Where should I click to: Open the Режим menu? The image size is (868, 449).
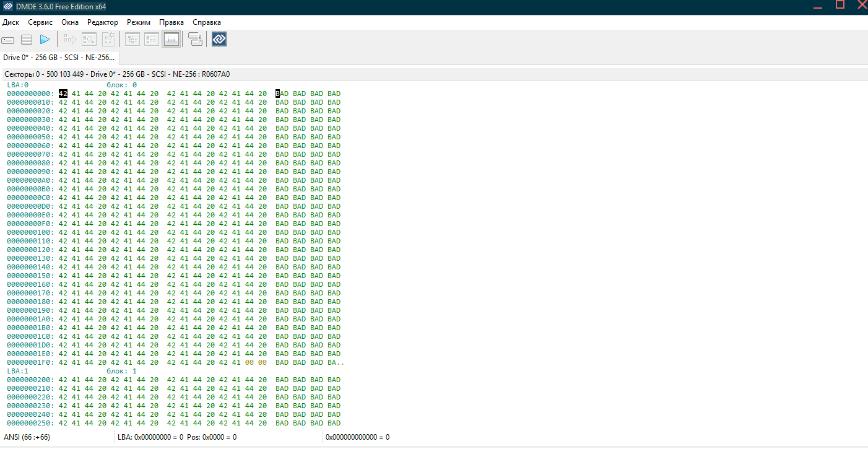[139, 22]
